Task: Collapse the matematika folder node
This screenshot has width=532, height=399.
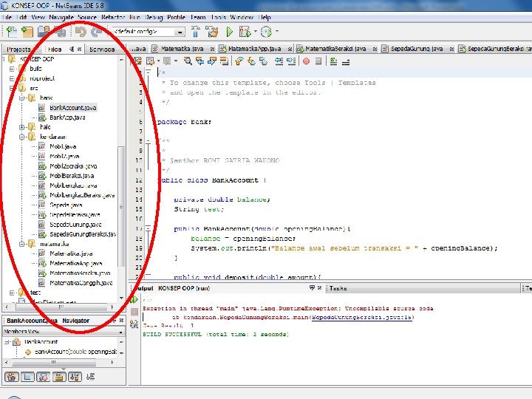Action: 21,244
